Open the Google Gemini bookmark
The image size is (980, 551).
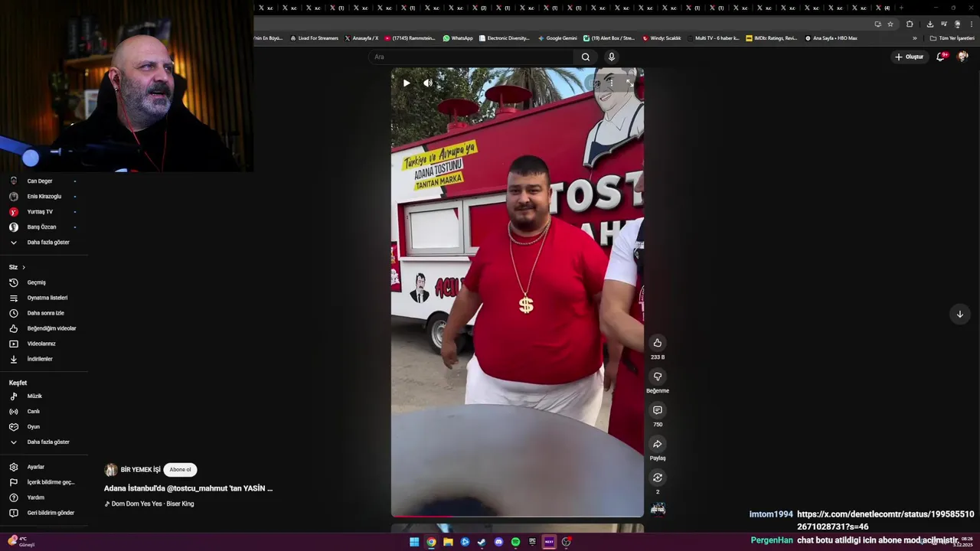point(557,38)
